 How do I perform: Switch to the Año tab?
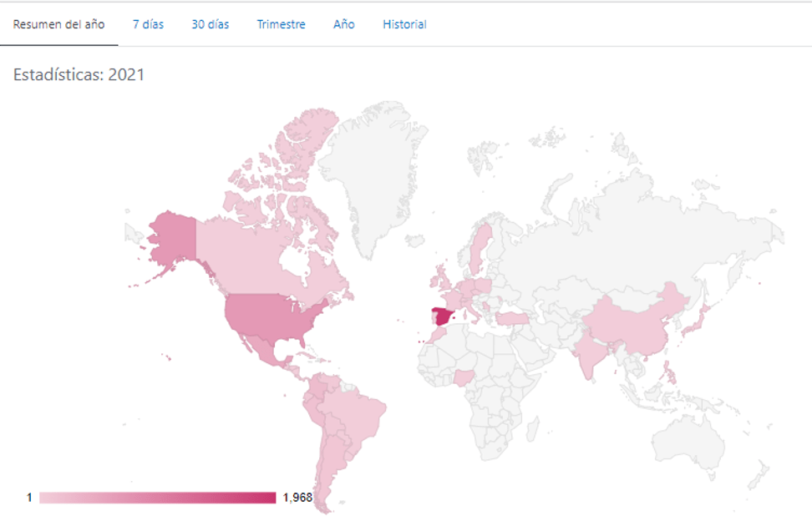(343, 24)
